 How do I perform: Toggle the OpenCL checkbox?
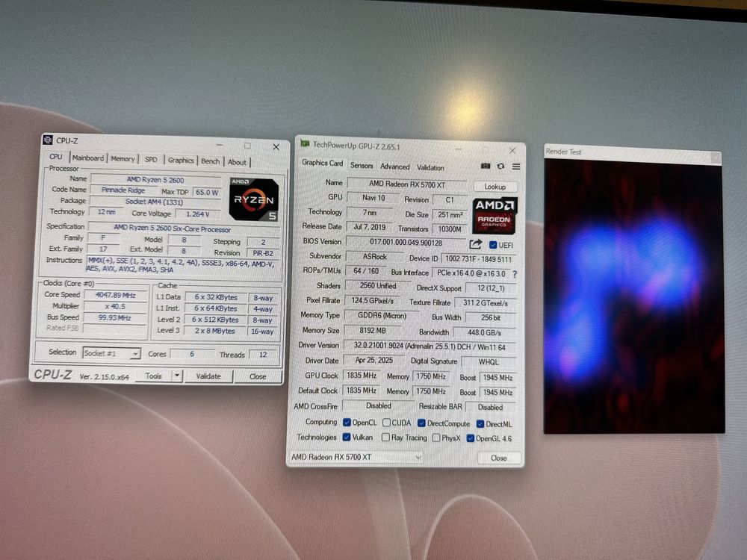point(347,422)
